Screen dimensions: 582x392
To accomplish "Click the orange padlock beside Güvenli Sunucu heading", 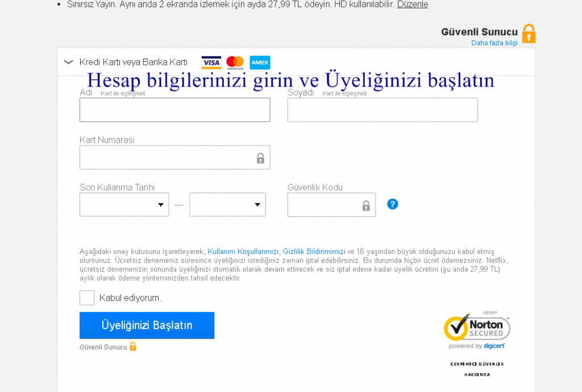I will coord(529,34).
